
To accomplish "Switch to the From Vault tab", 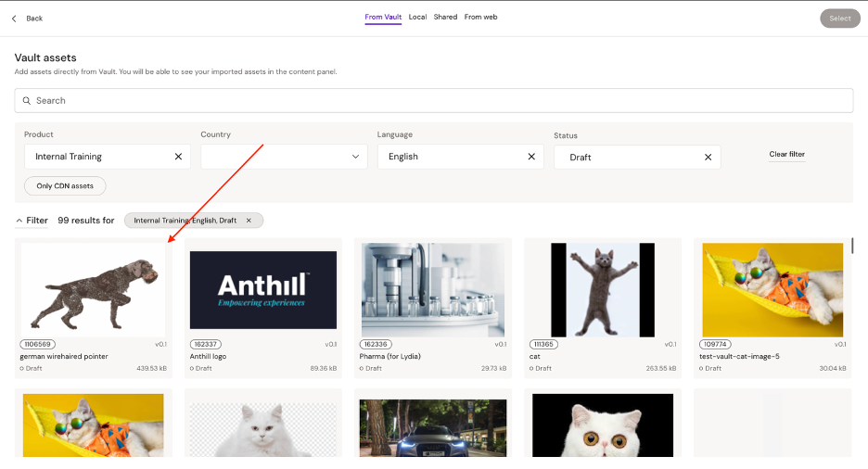I will pos(383,17).
